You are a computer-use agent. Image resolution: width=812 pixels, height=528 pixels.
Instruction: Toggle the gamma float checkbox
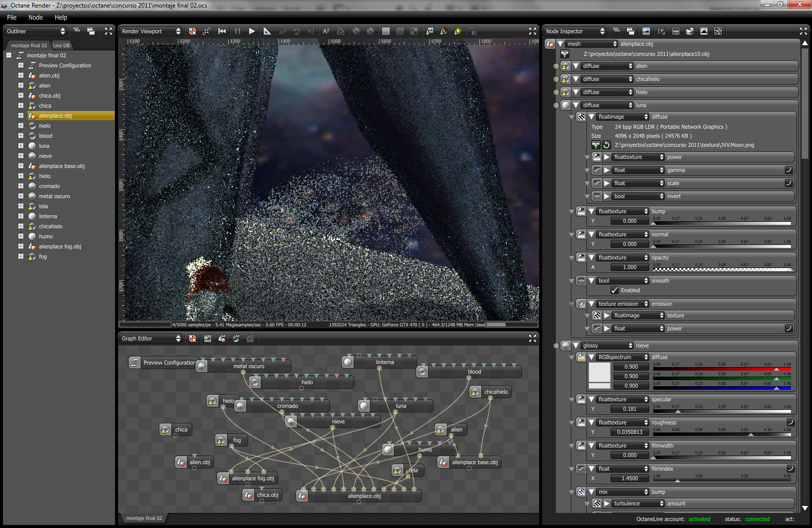(x=788, y=170)
